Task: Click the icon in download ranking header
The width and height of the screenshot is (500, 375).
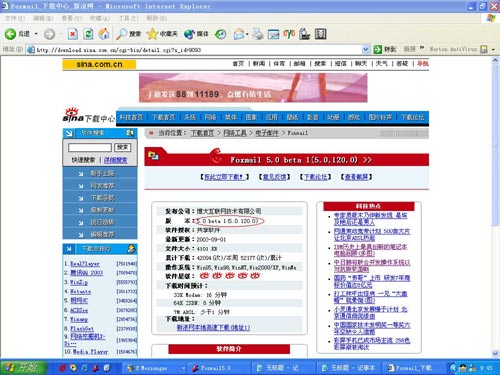Action: click(131, 248)
